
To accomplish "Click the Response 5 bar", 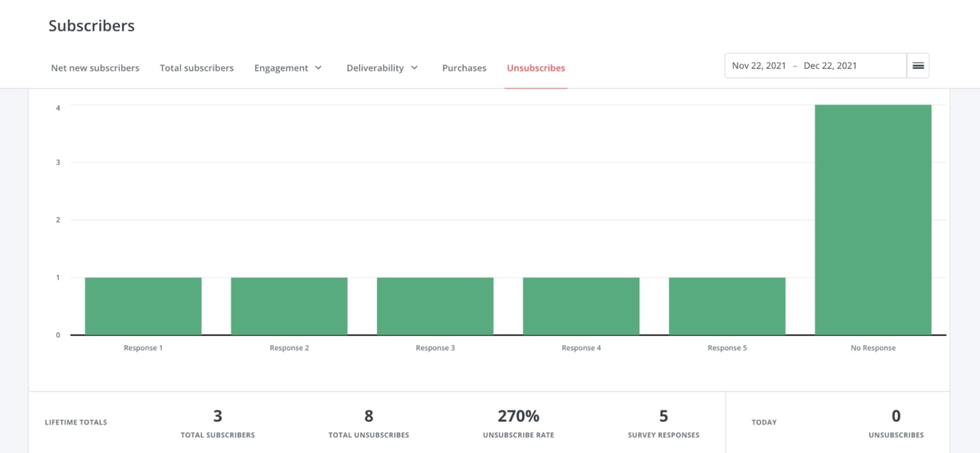I will 727,306.
